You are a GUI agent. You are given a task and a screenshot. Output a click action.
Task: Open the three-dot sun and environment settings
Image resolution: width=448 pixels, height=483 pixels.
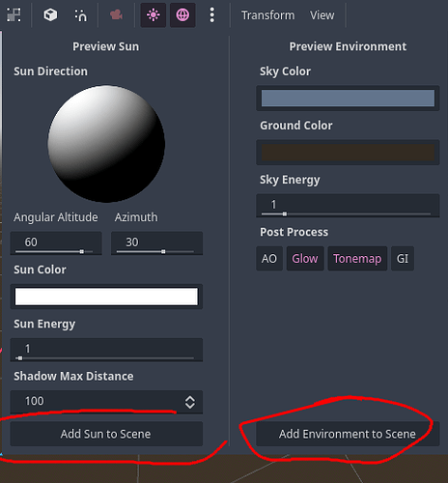pyautogui.click(x=211, y=14)
